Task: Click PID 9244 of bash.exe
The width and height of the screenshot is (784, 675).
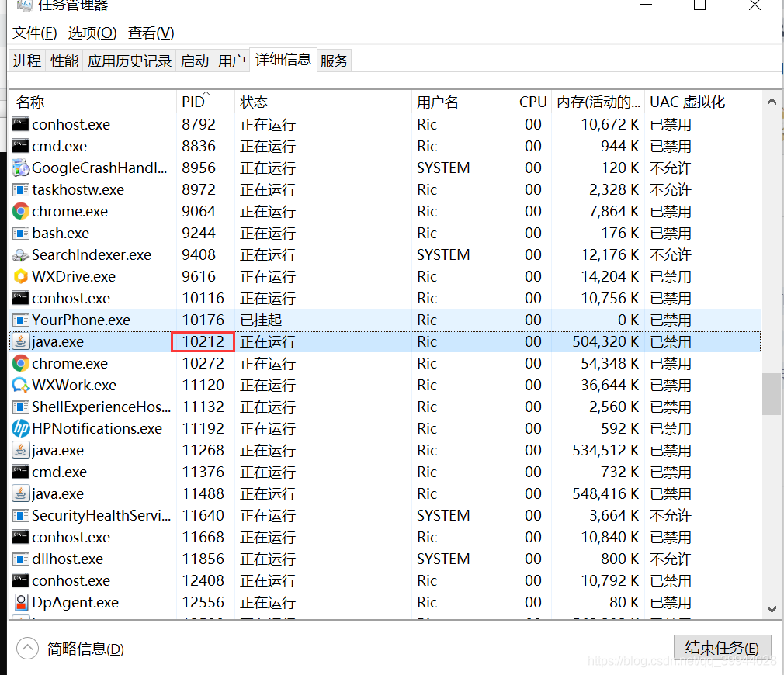Action: (x=199, y=234)
